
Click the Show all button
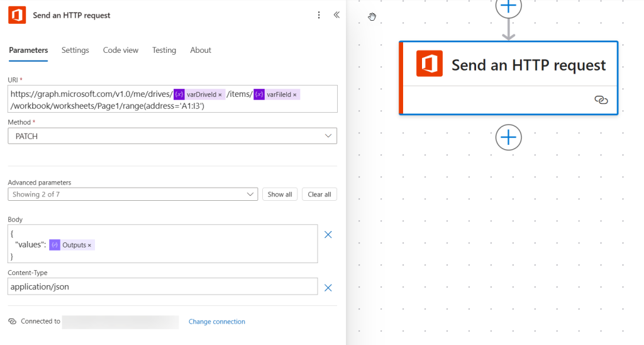coord(280,195)
